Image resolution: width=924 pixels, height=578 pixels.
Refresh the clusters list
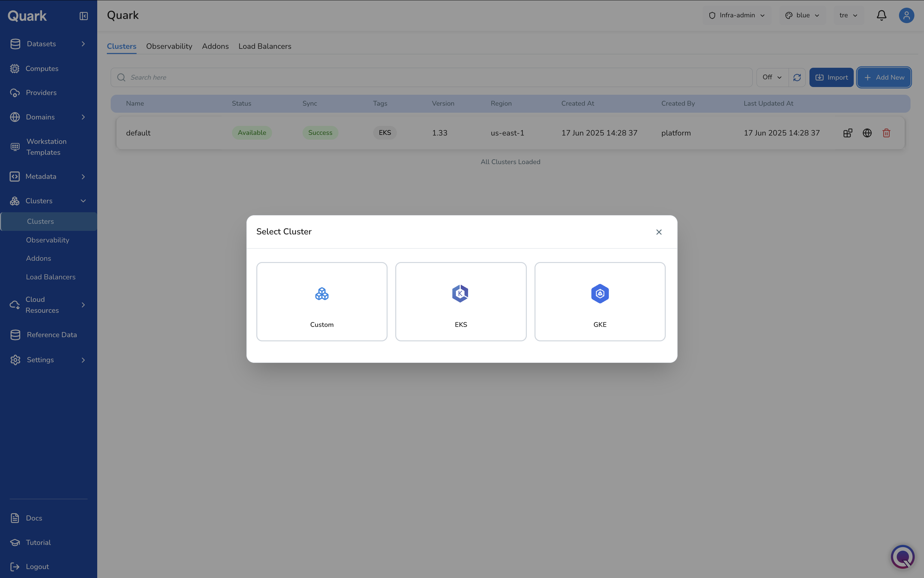797,77
